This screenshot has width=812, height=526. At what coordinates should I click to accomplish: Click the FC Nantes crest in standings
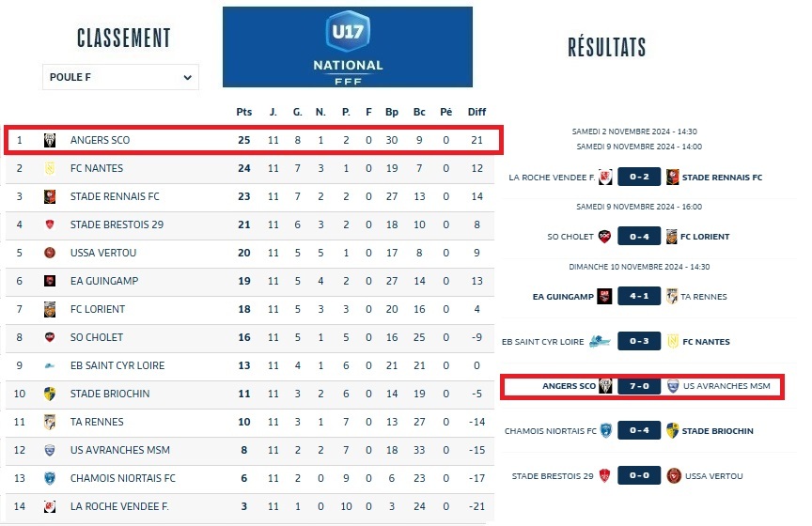50,168
